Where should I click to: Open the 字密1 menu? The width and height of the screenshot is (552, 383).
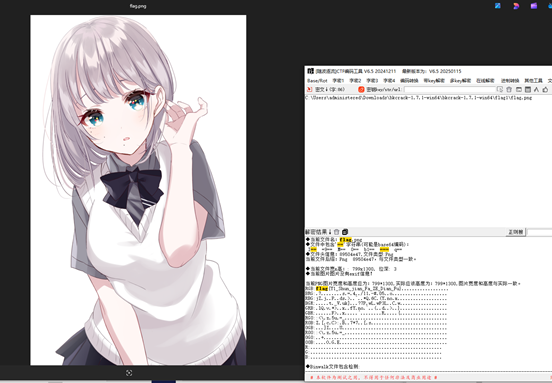click(x=338, y=81)
